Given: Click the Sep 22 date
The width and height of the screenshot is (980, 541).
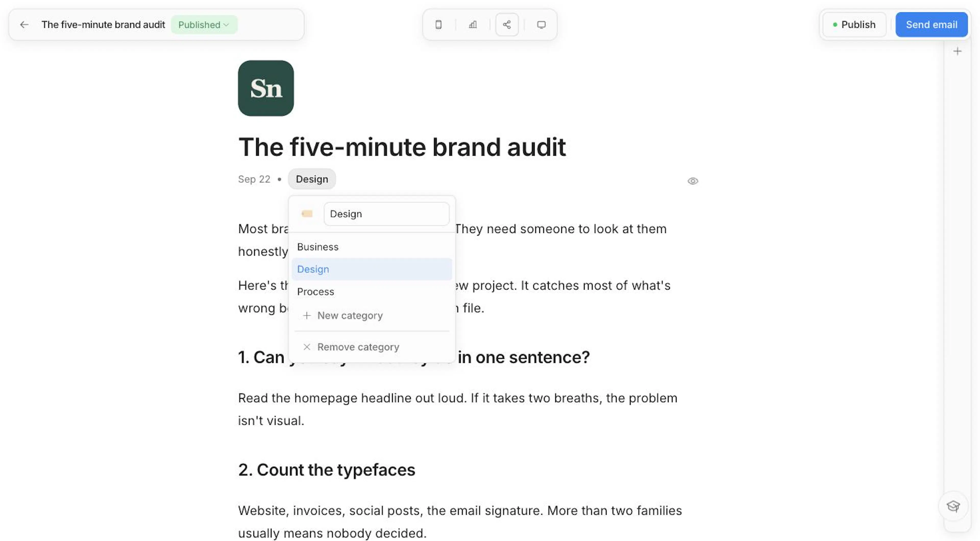Looking at the screenshot, I should (254, 179).
